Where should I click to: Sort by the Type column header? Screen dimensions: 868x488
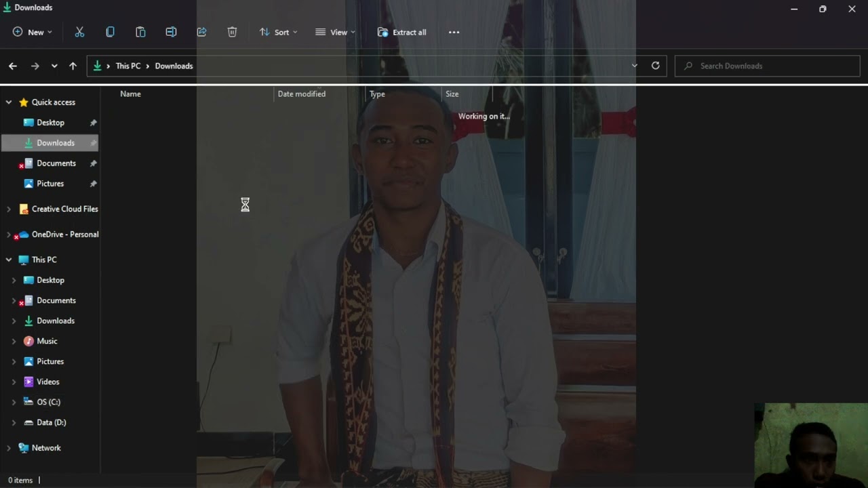(x=377, y=94)
